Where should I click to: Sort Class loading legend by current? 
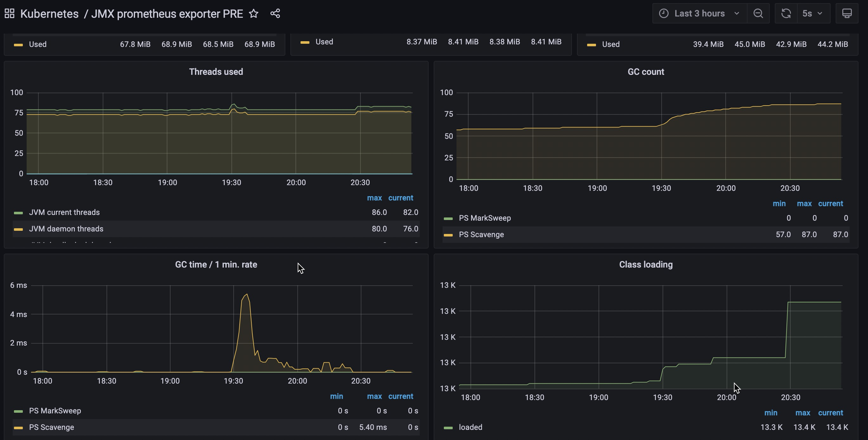coord(831,413)
